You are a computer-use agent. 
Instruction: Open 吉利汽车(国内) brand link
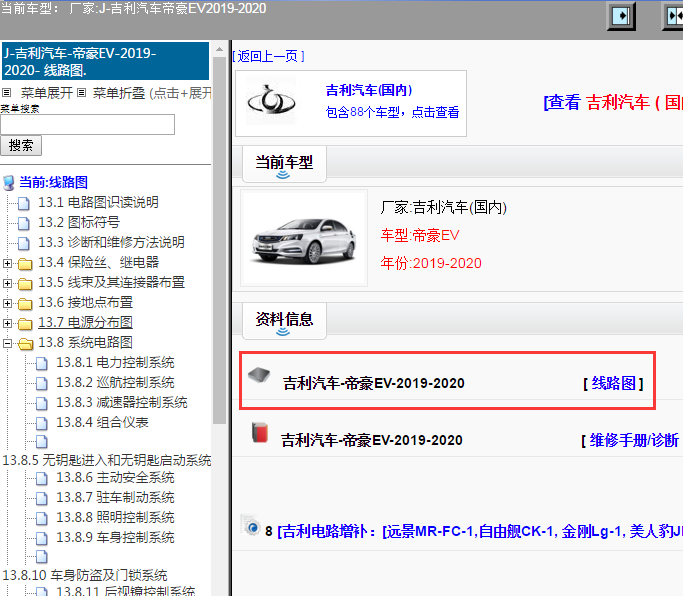[369, 90]
